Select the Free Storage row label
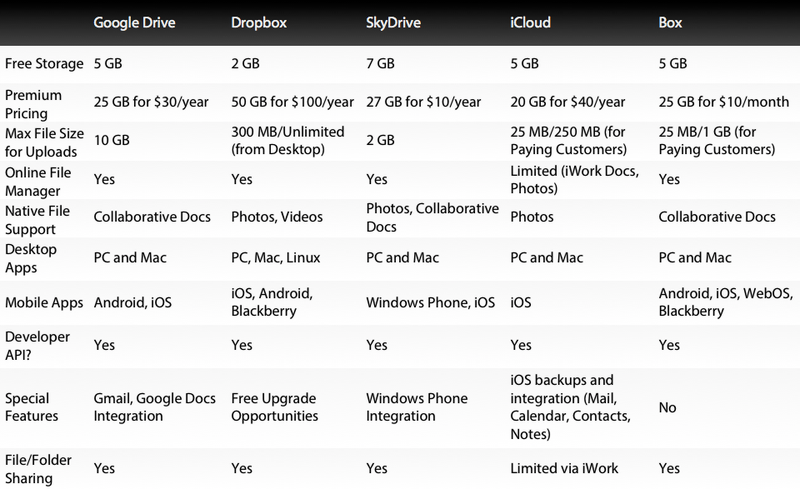The width and height of the screenshot is (800, 489). (44, 64)
